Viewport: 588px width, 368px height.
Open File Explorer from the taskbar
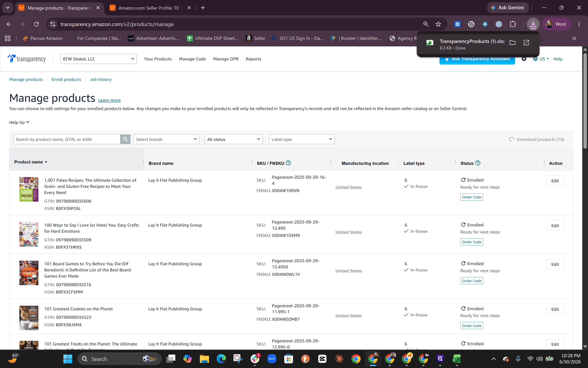click(204, 359)
